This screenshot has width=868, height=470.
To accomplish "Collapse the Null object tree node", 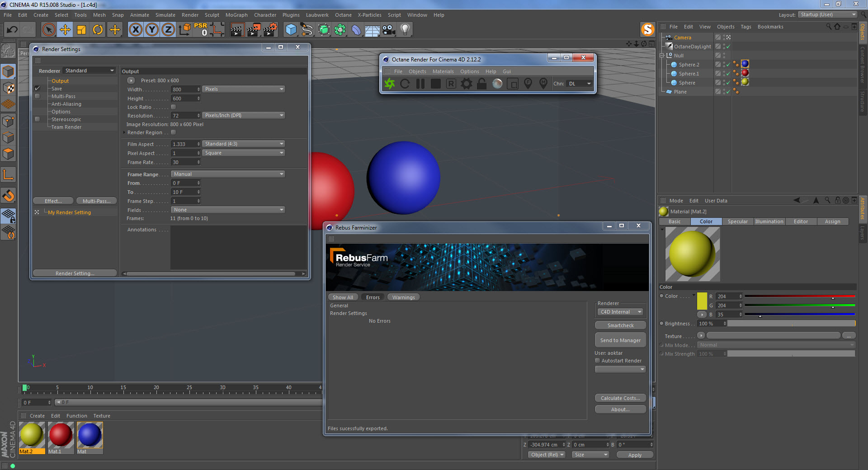I will pos(662,56).
